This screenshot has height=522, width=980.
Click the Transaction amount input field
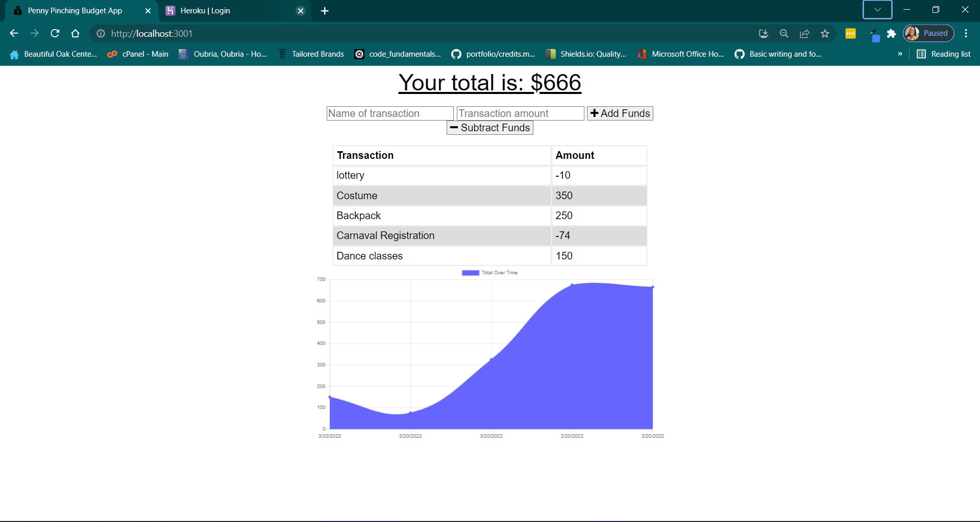[x=520, y=113]
